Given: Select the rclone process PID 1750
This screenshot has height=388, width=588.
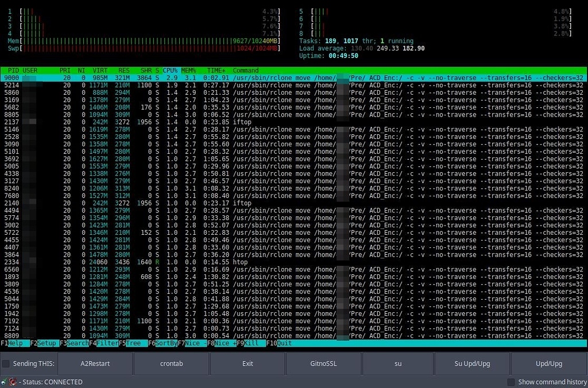Looking at the screenshot, I should click(x=294, y=306).
